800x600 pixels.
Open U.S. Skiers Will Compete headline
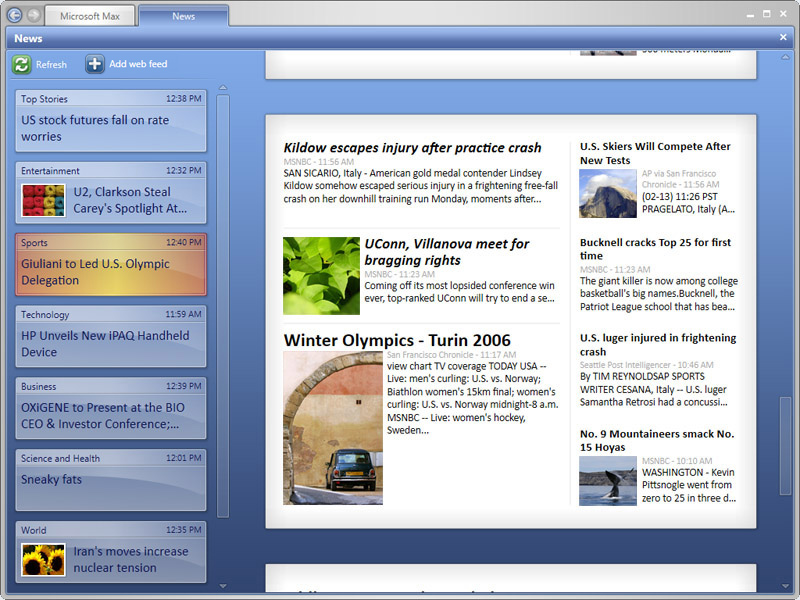[655, 153]
